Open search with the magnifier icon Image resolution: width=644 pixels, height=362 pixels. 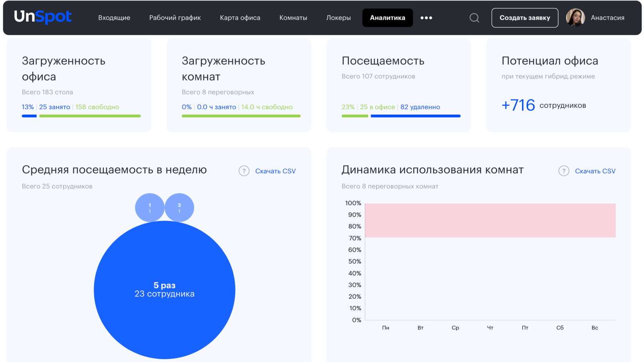tap(474, 18)
